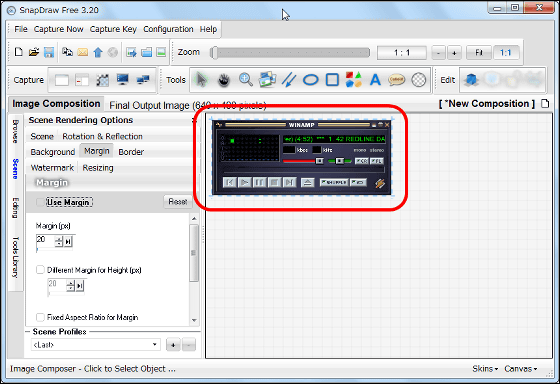This screenshot has width=560, height=384.
Task: Click the Zoom slider handle
Action: pyautogui.click(x=214, y=53)
